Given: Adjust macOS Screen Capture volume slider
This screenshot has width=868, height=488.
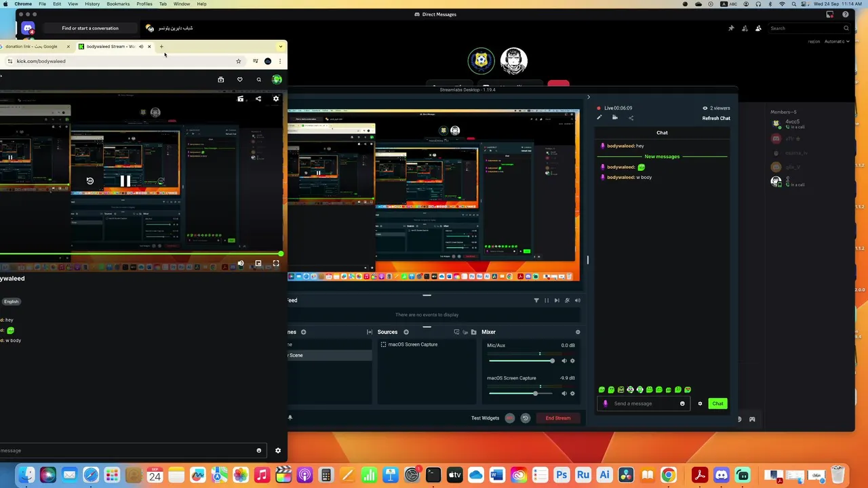Looking at the screenshot, I should tap(521, 393).
